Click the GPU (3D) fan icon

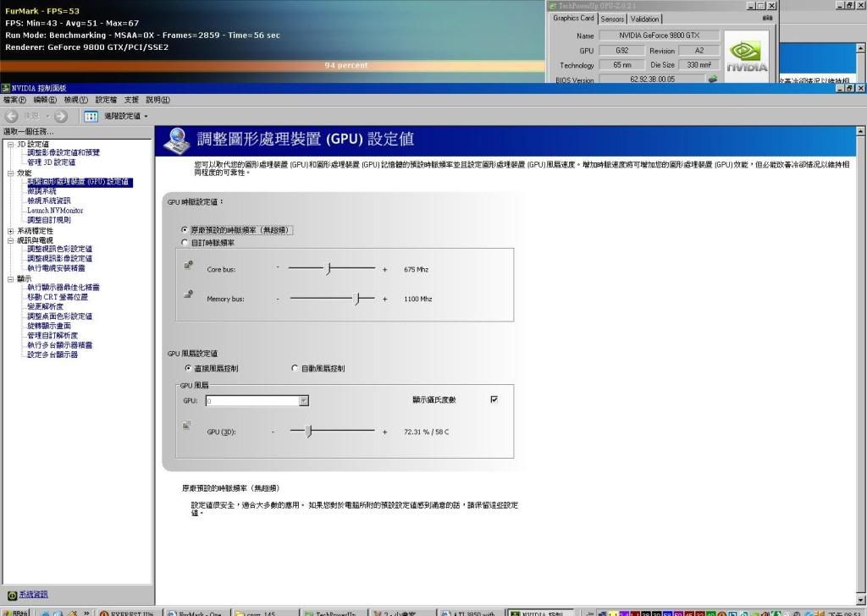tap(187, 426)
